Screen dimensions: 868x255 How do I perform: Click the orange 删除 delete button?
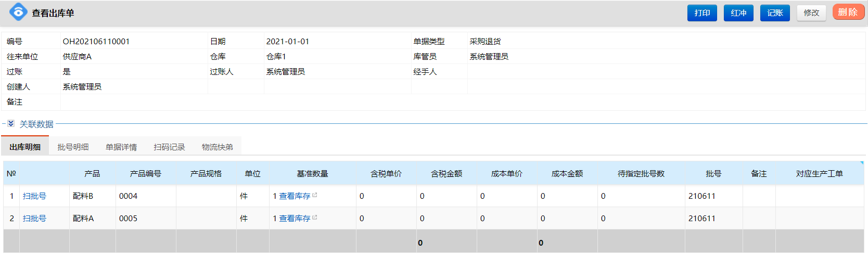click(x=848, y=12)
